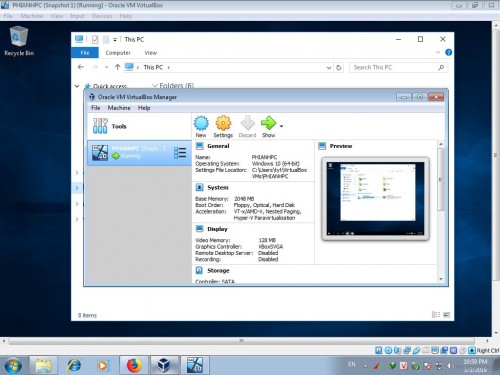Screen dimensions: 500x375
Task: Click the Storage section header
Action: click(x=218, y=271)
